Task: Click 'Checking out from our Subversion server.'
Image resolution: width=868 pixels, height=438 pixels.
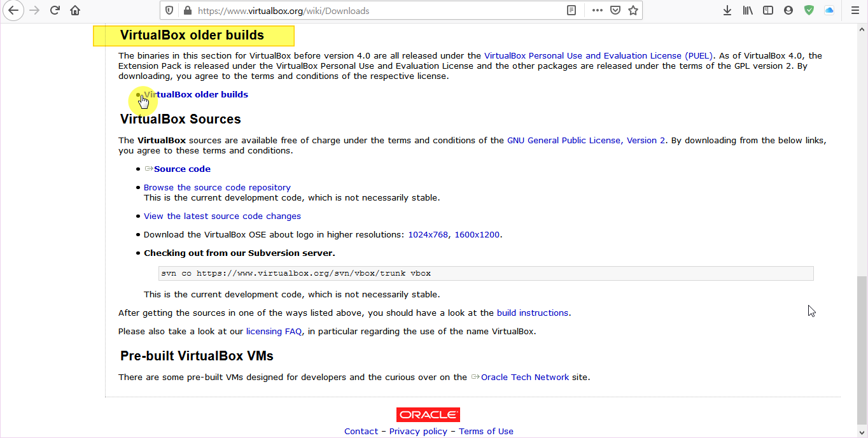Action: (239, 253)
